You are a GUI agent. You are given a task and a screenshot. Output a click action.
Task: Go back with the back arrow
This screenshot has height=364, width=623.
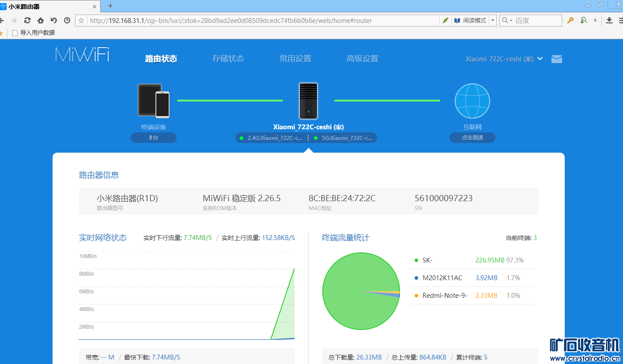click(x=2, y=20)
